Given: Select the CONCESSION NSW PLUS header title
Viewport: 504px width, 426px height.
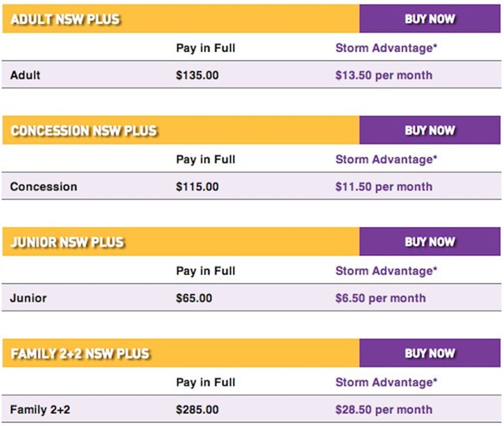Looking at the screenshot, I should click(x=83, y=131).
